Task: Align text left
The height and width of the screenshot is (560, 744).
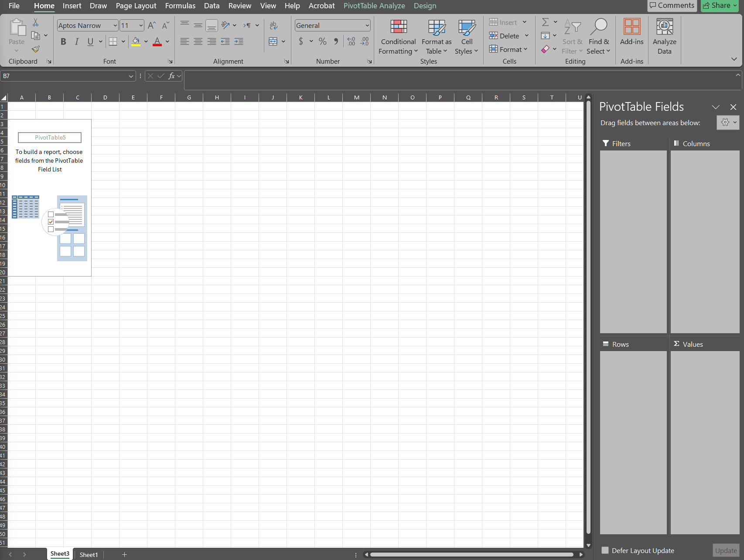Action: click(185, 41)
